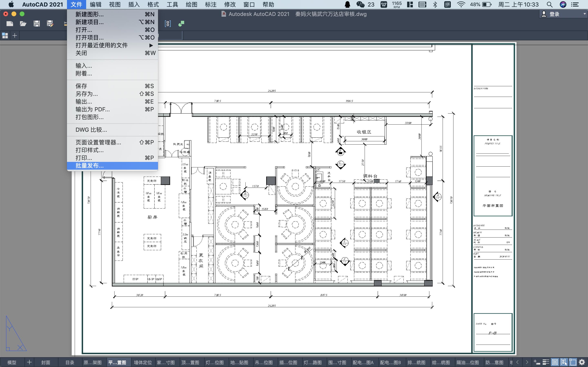Open status bar settings gear

point(582,362)
